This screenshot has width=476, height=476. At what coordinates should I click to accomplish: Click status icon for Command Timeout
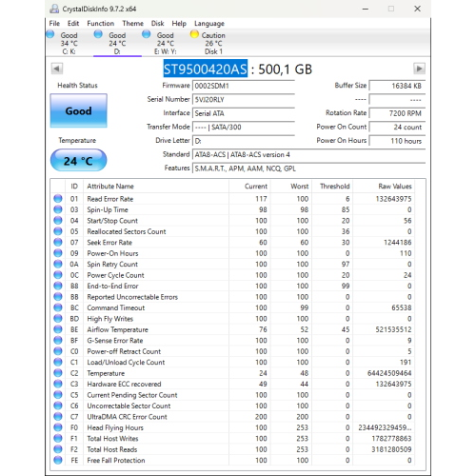[58, 307]
